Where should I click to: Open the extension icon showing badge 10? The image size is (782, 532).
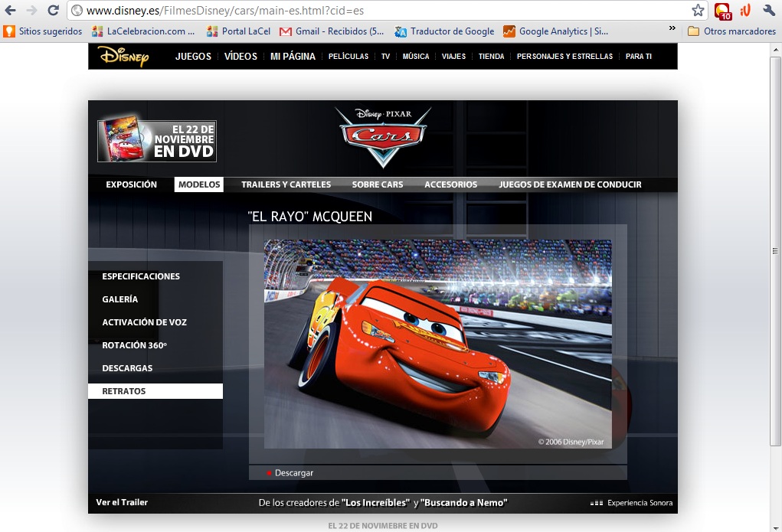[x=723, y=11]
